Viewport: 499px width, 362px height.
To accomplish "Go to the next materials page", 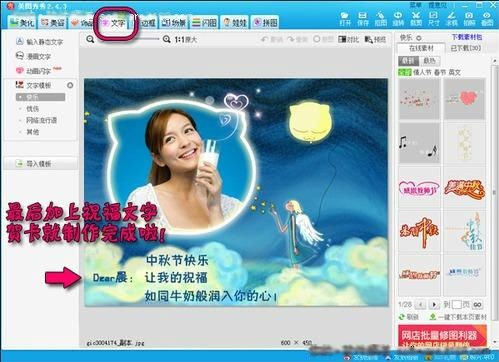I will point(434,304).
